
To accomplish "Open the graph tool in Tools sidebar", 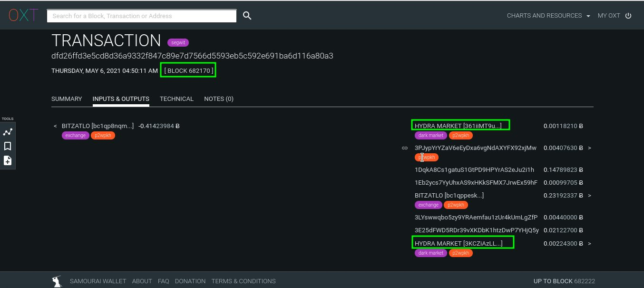I will coord(8,132).
